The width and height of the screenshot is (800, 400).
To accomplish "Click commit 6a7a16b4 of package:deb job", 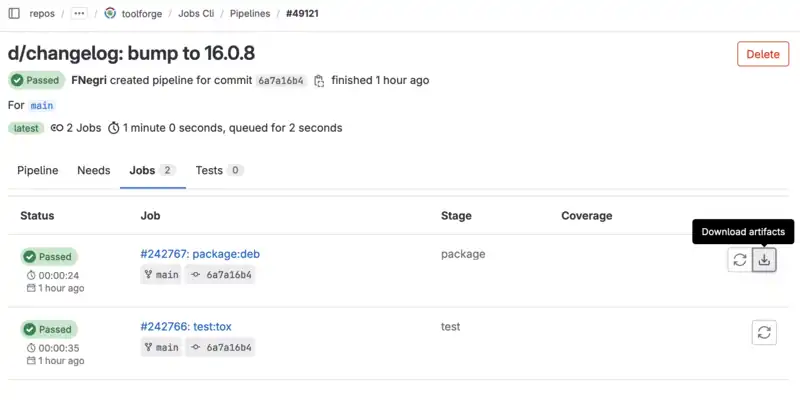I will (220, 275).
